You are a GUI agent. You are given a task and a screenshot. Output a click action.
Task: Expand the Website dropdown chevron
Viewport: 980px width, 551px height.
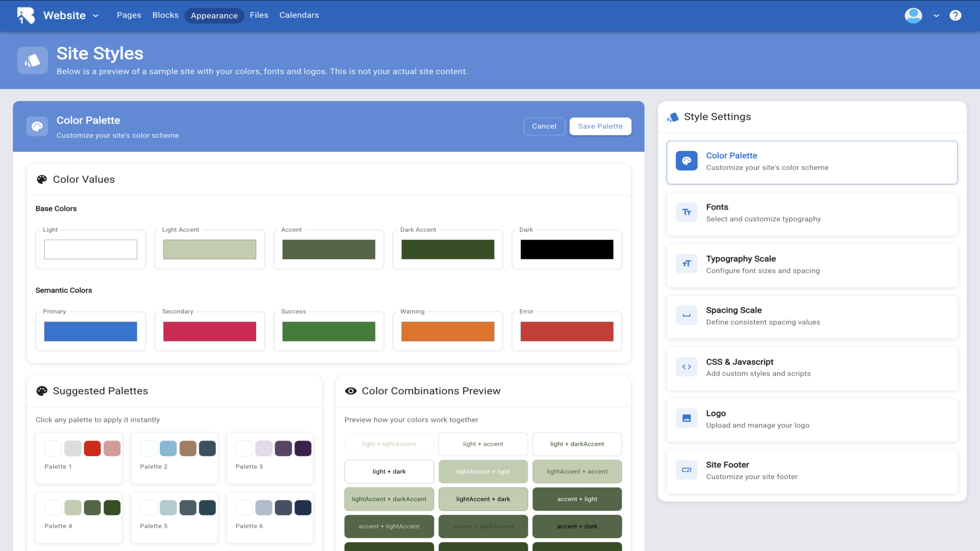click(x=95, y=16)
